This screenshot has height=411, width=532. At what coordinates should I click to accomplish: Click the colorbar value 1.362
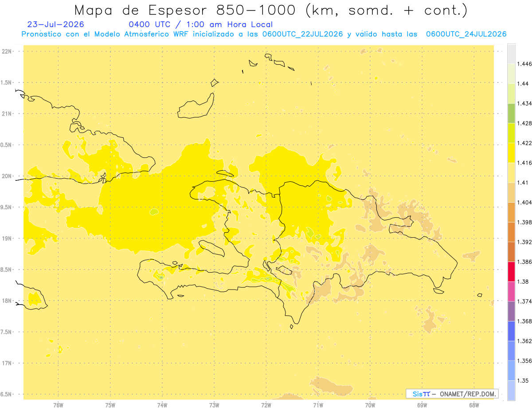[x=524, y=341]
